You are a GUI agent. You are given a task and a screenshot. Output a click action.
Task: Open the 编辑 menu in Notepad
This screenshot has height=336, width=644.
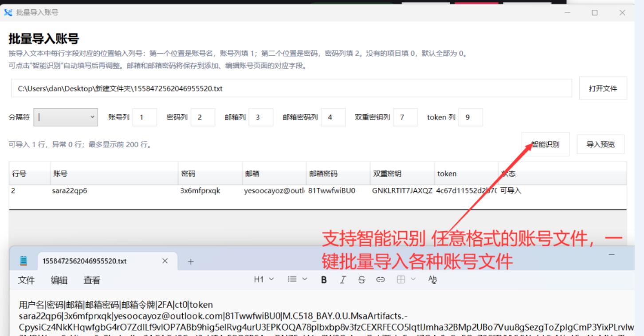(x=59, y=280)
